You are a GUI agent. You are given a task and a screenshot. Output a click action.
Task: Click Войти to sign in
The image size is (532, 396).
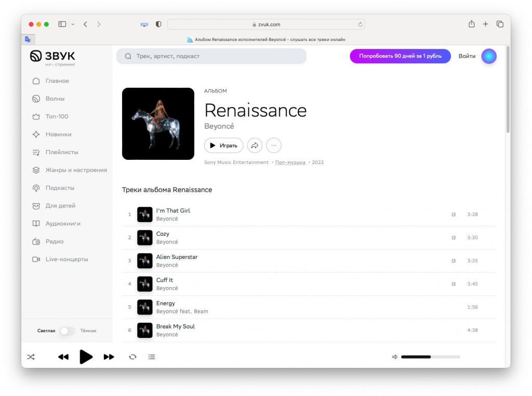click(467, 56)
